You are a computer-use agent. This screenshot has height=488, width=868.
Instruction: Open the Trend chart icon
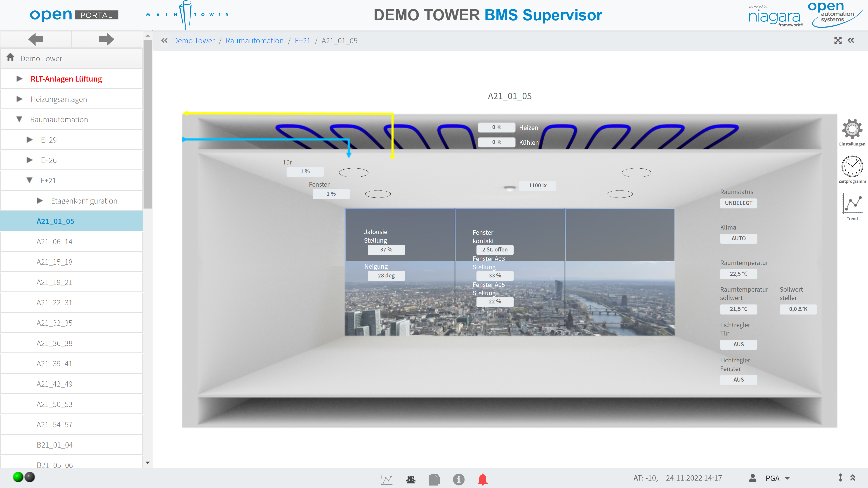coord(852,203)
